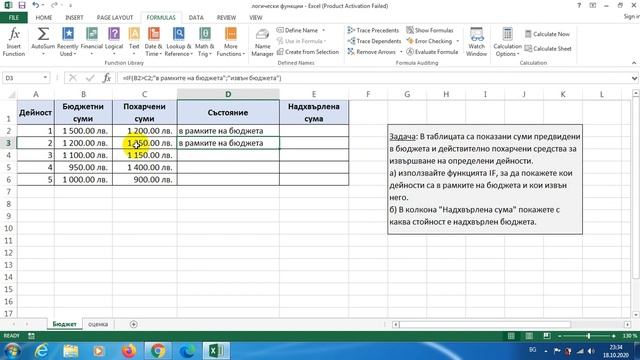This screenshot has height=360, width=640.
Task: Expand Remove Arrows dropdown arrow
Action: [x=401, y=52]
